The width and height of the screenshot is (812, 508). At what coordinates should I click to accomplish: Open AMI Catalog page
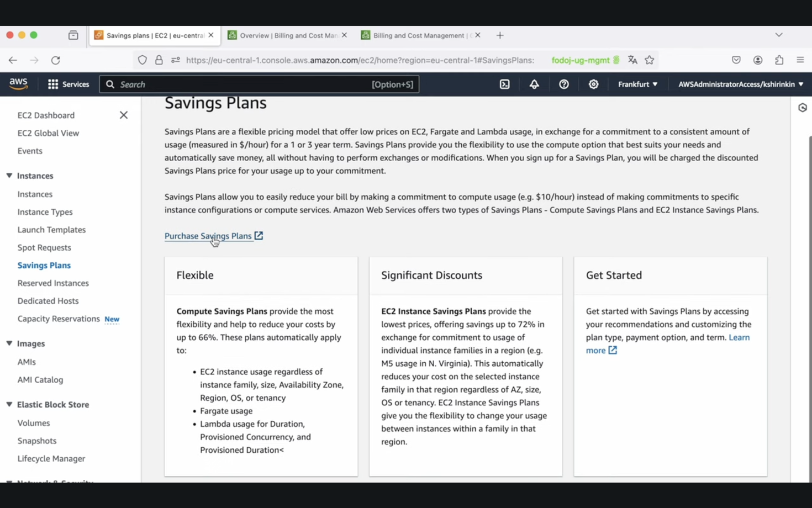[40, 380]
